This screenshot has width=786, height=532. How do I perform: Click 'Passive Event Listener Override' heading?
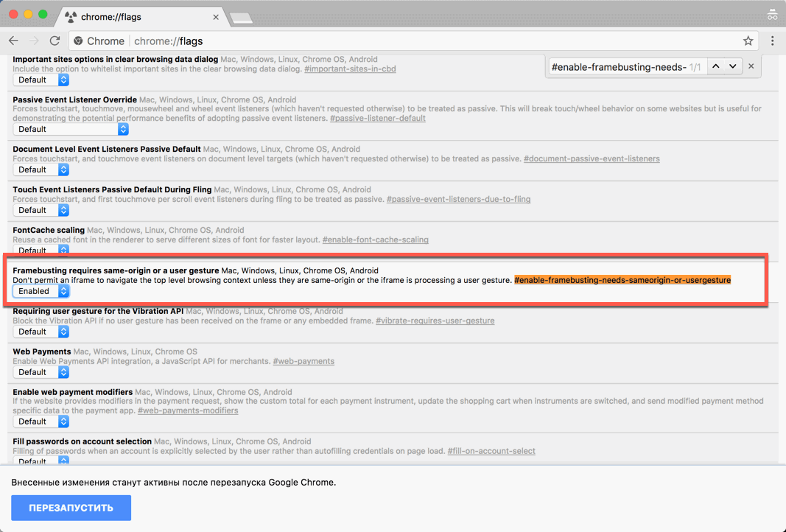74,99
